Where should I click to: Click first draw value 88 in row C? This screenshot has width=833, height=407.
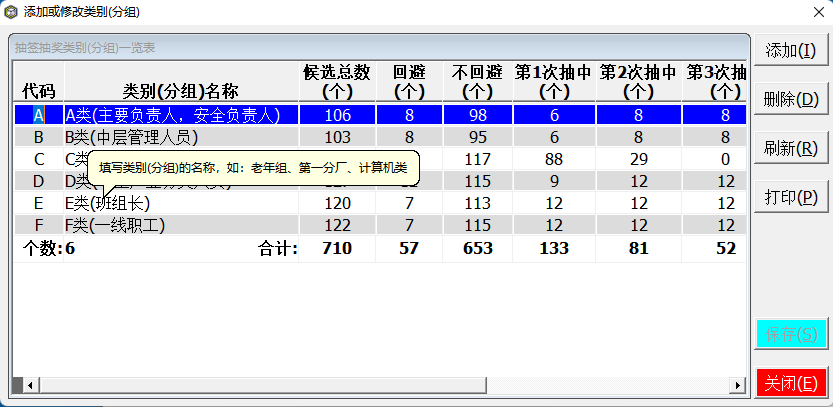point(554,159)
